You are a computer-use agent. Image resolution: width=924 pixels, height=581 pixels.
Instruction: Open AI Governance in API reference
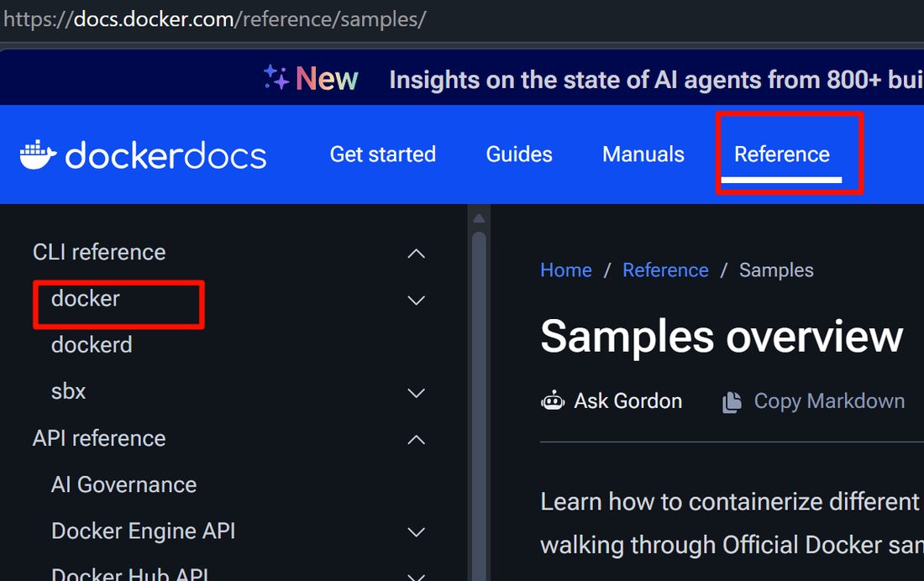tap(123, 484)
